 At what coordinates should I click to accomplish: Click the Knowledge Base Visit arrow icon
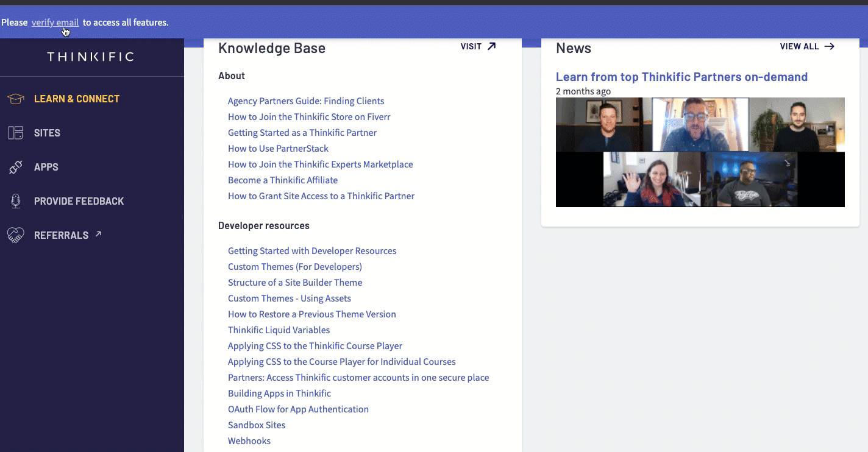click(x=492, y=46)
